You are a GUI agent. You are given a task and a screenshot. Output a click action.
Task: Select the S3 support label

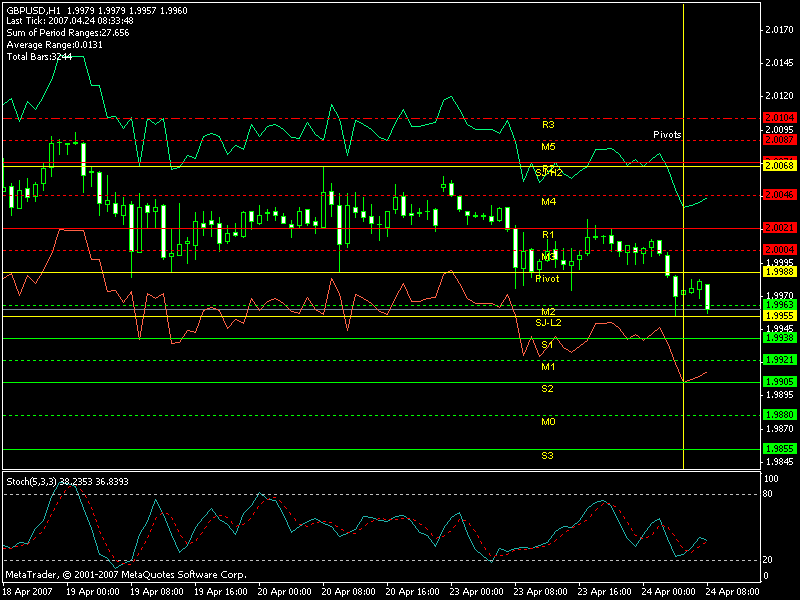pos(548,455)
